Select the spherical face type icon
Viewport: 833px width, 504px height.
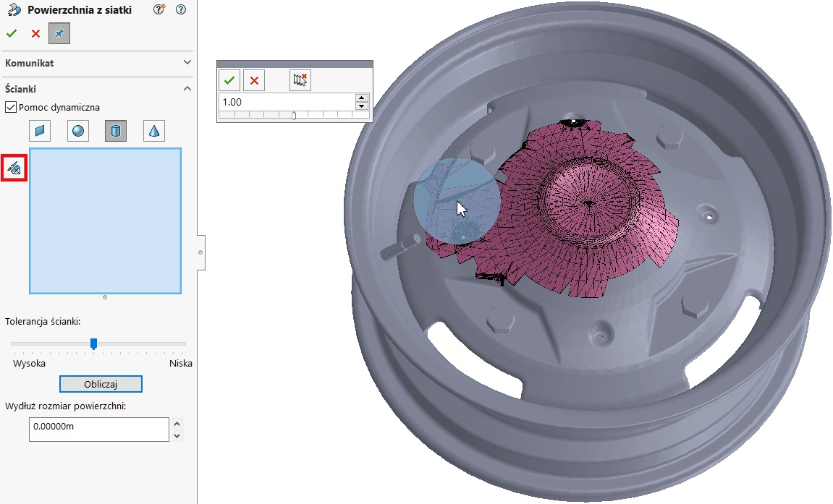(78, 131)
